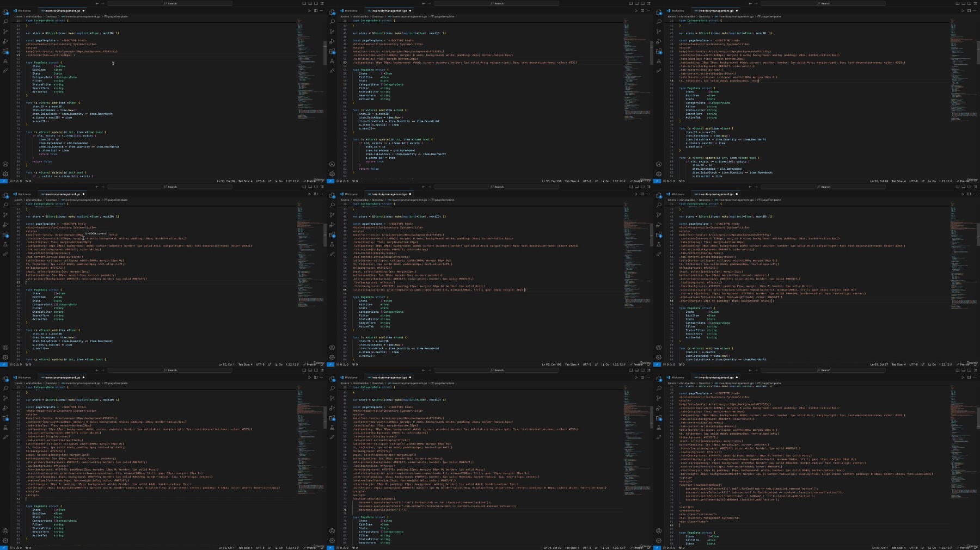
Task: Open Source Control in the Ln 51, Col 30 window
Action: coord(5,32)
